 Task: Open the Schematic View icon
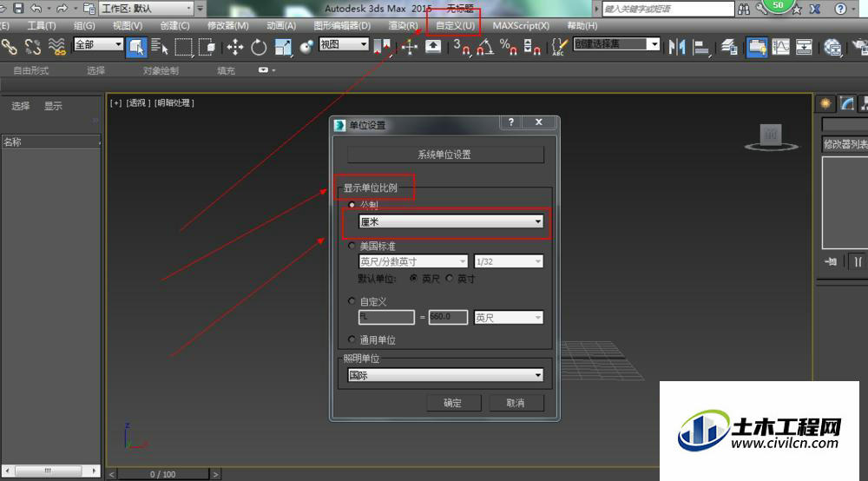pos(804,47)
